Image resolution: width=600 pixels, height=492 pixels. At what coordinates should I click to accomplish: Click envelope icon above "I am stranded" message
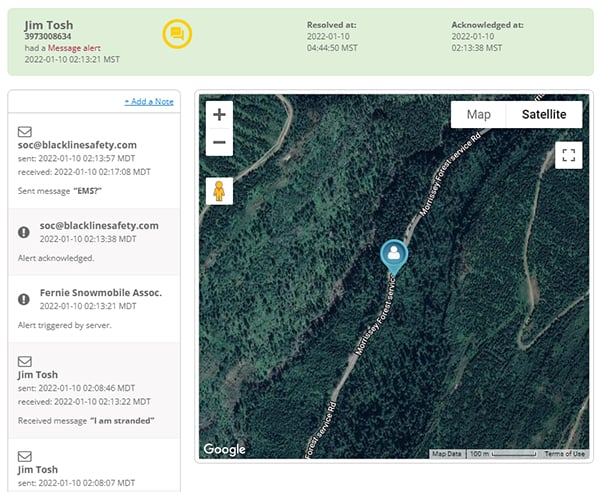25,361
